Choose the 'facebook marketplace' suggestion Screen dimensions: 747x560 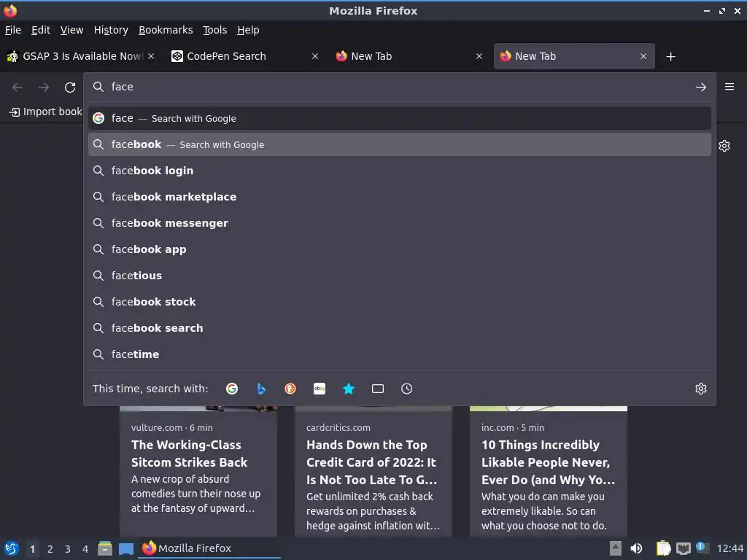click(400, 197)
